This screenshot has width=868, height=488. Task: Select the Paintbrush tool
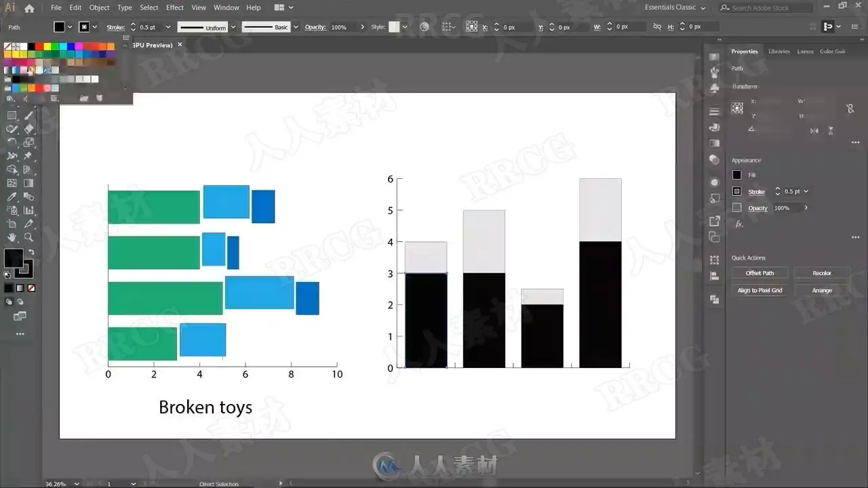28,115
